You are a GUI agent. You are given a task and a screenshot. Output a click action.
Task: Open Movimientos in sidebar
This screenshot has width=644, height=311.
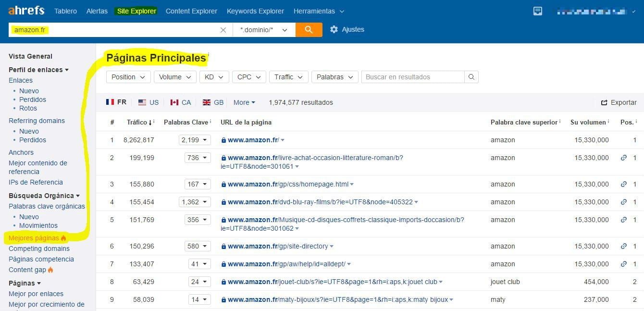[x=38, y=225]
